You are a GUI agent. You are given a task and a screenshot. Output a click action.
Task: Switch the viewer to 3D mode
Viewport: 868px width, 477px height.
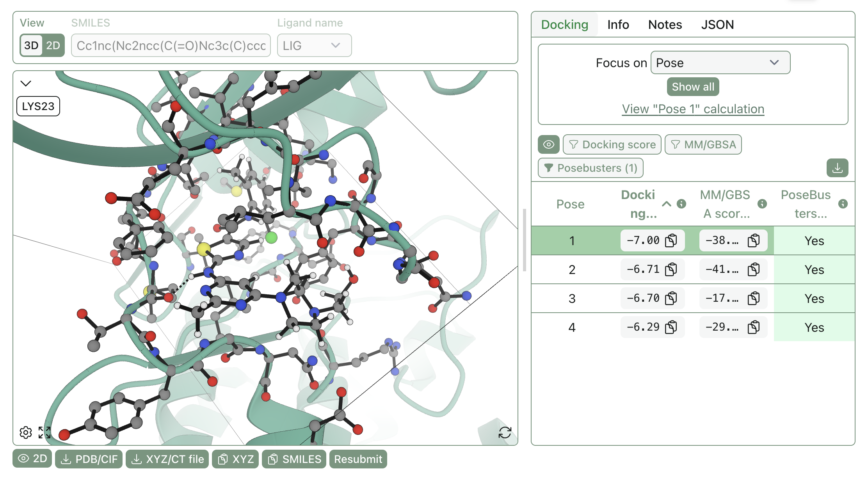(x=31, y=45)
